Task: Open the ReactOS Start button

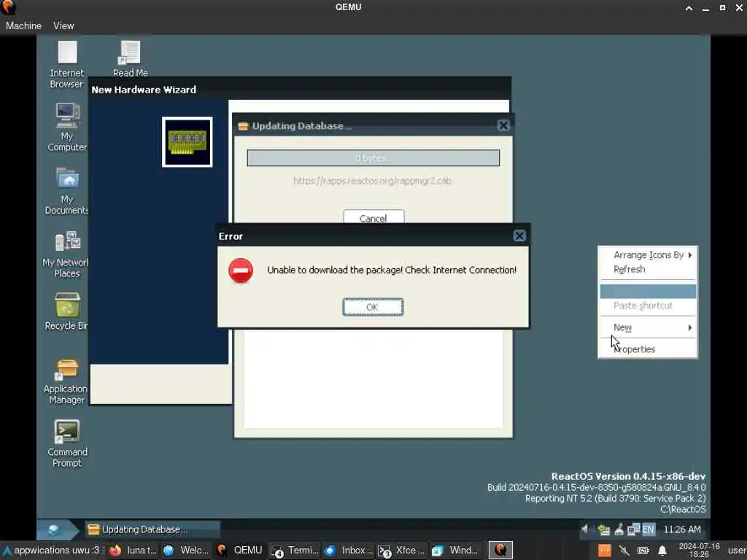Action: pos(57,529)
